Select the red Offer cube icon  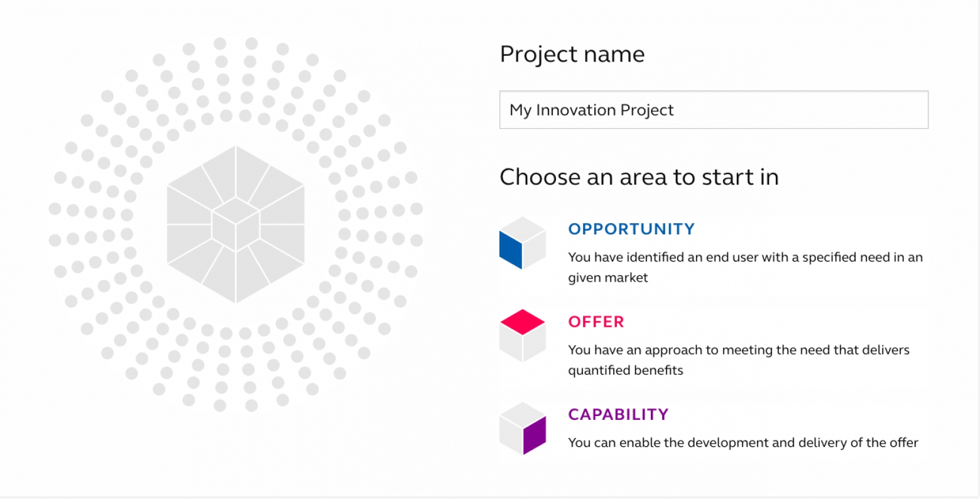coord(523,336)
